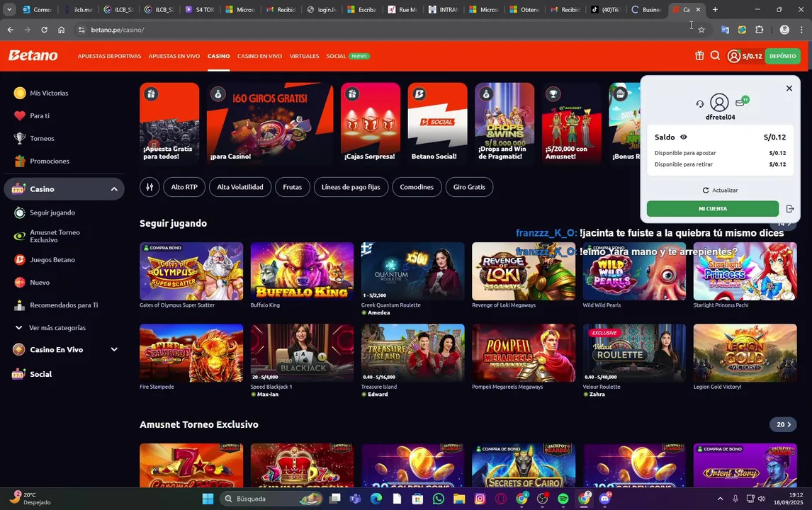Viewport: 812px width, 510px height.
Task: Open the browser extensions puzzle icon
Action: pos(759,30)
